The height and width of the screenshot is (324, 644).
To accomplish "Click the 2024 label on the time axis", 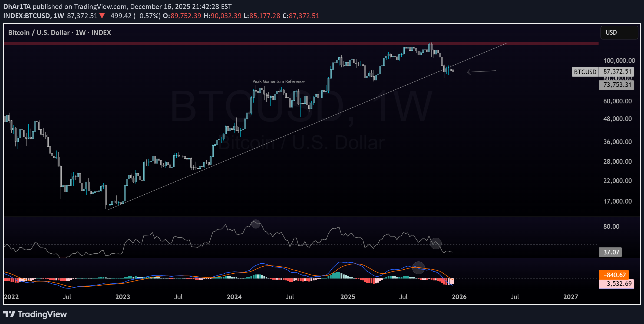I will click(234, 297).
